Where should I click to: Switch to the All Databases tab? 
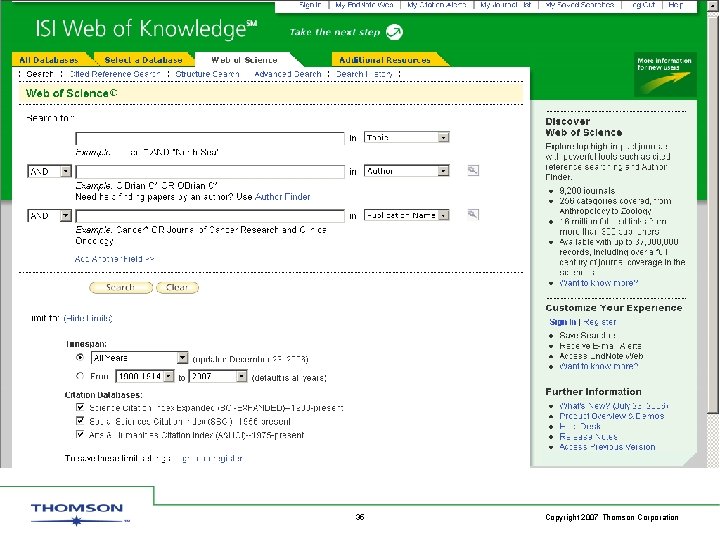point(49,60)
